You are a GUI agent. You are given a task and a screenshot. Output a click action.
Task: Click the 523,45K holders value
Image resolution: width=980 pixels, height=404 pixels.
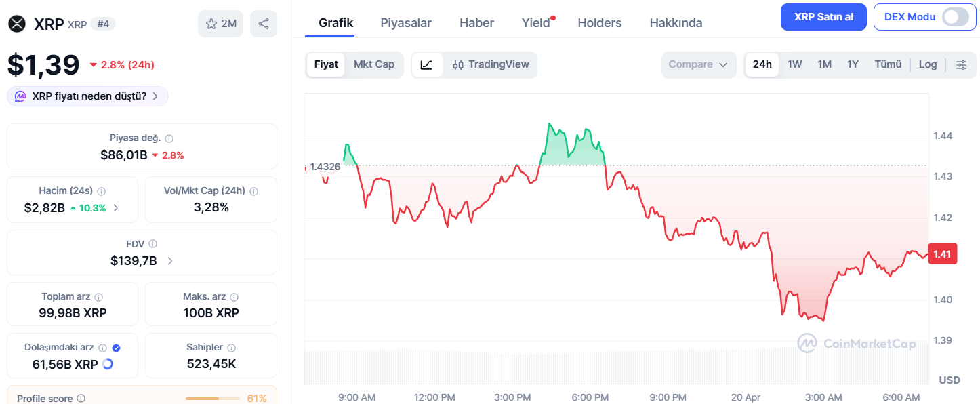pyautogui.click(x=211, y=364)
